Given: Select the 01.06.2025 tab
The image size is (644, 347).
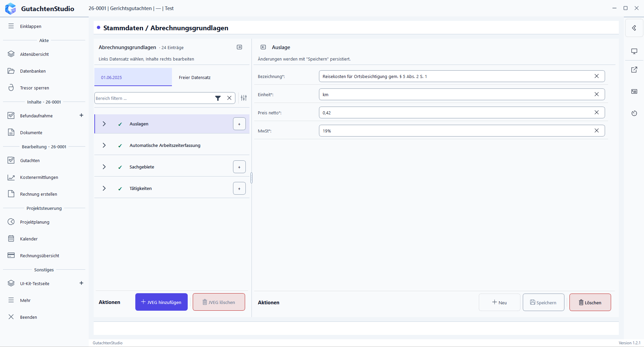Looking at the screenshot, I should click(133, 77).
